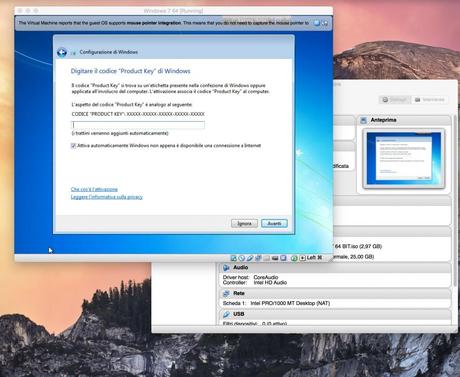Click the last icon on the notification bar's right end

coord(325,23)
